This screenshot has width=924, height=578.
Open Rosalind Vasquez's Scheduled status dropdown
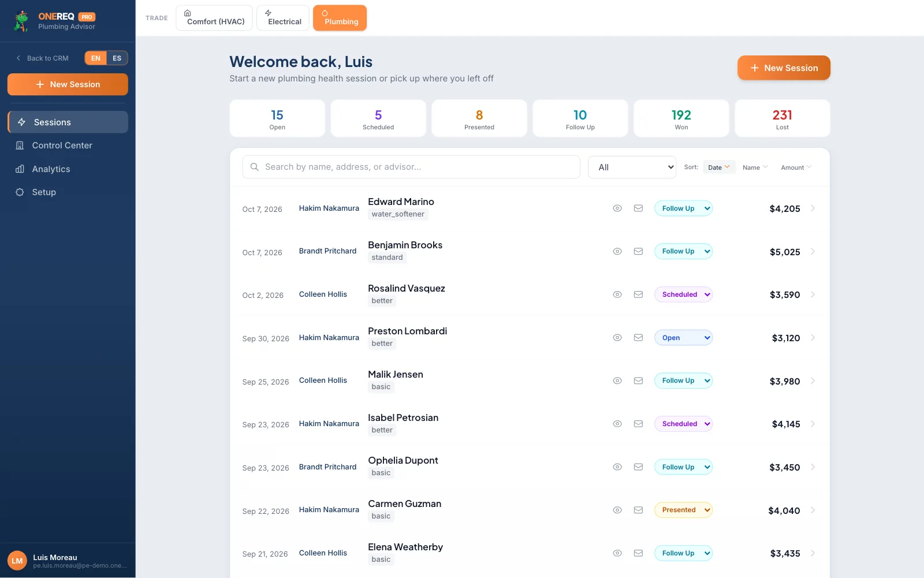click(683, 294)
